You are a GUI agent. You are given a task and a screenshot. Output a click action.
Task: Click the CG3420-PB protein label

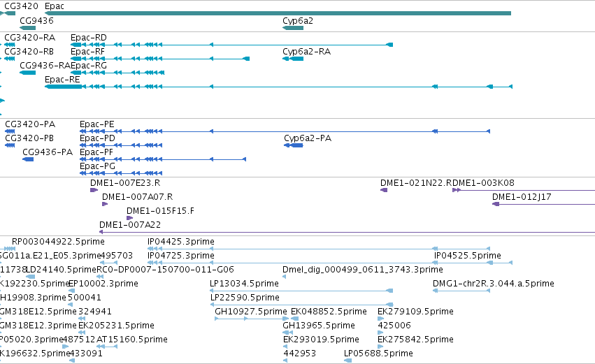click(29, 138)
